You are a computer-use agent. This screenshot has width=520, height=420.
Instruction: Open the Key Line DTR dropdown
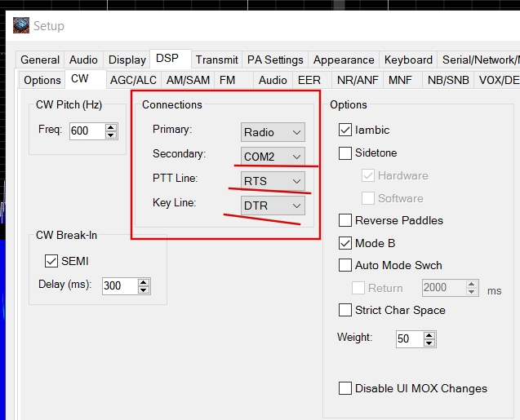pos(273,206)
